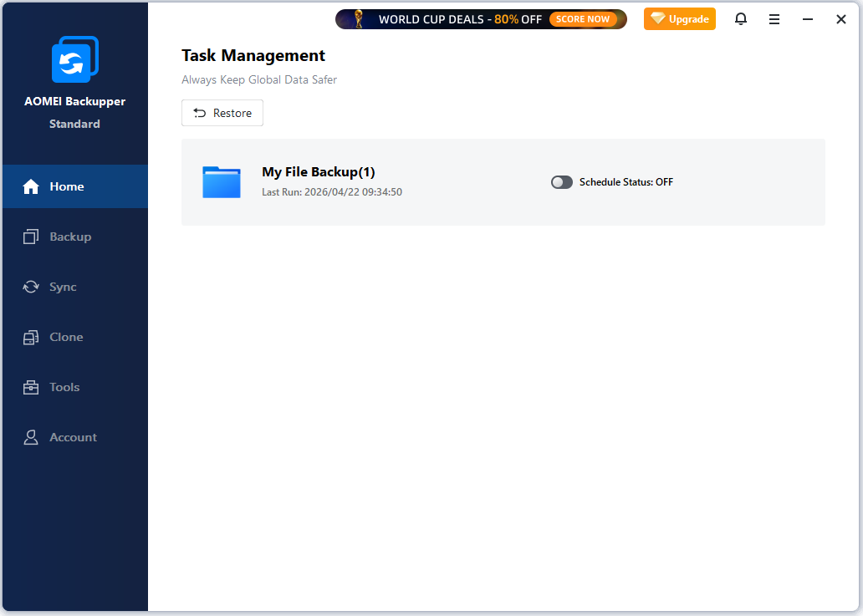Screen dimensions: 863x616
Task: Click the Upgrade button
Action: click(x=680, y=18)
